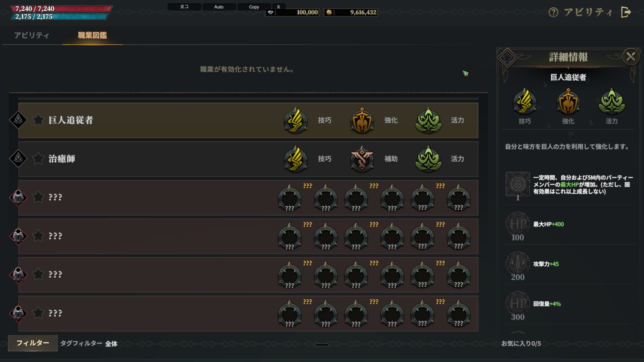Open タグフィルター 全体 selector
The image size is (644, 362).
[x=89, y=343]
